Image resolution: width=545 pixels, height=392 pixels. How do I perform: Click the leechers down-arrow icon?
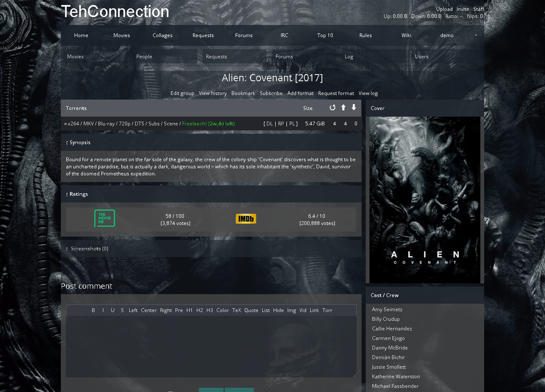(x=354, y=108)
